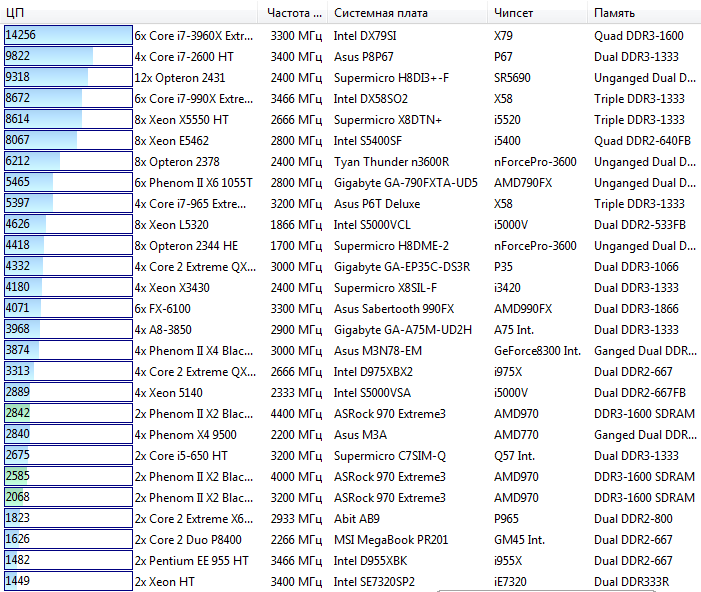Screen dimensions: 701x592
Task: Click frequency 2266 МГц
Action: (x=296, y=540)
